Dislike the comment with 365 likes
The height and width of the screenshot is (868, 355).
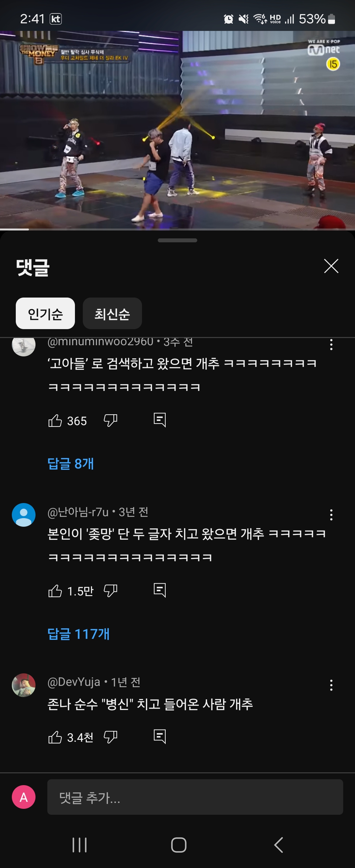tap(110, 421)
